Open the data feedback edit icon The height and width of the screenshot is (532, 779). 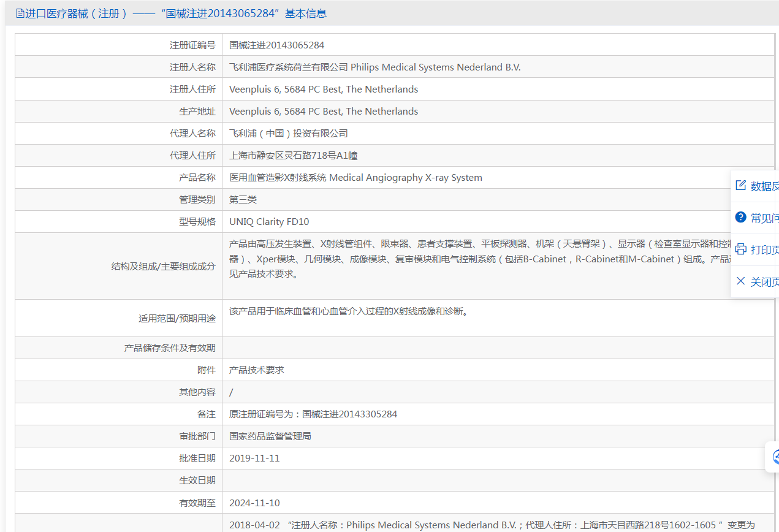[x=740, y=185]
